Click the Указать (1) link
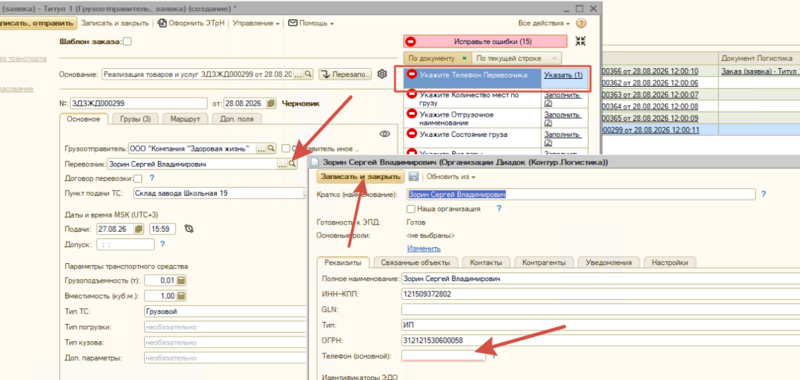800x380 pixels. [563, 75]
